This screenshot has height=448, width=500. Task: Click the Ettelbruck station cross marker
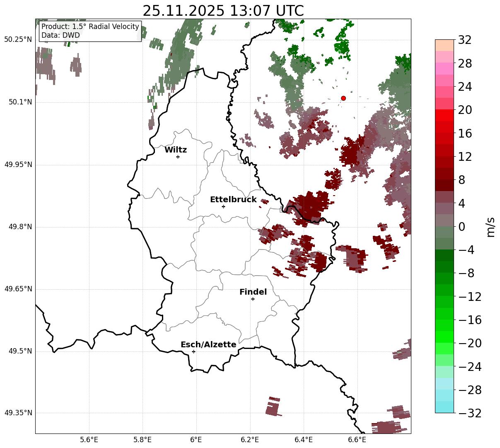point(223,206)
